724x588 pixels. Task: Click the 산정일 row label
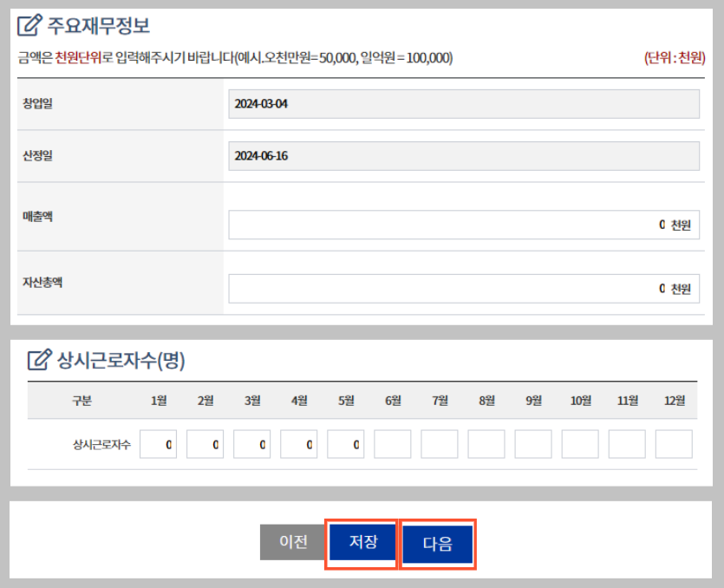38,155
